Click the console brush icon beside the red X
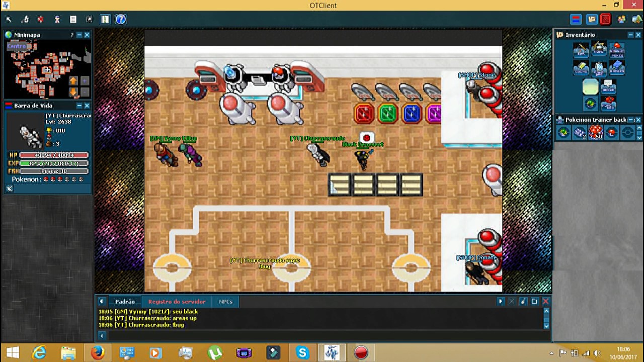The height and width of the screenshot is (362, 644). (x=523, y=302)
